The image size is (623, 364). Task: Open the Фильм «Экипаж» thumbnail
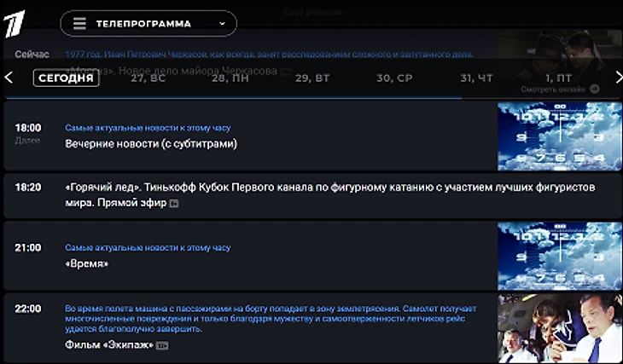tap(559, 328)
